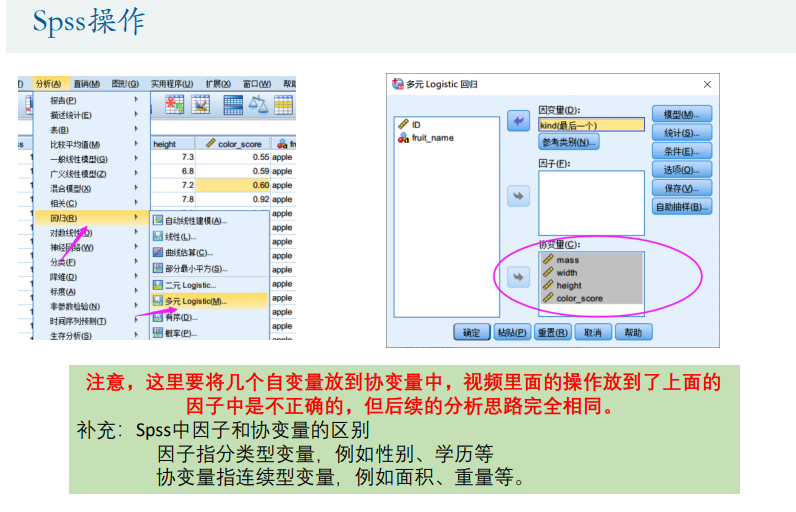Select the mass covariate in the list

pyautogui.click(x=567, y=260)
